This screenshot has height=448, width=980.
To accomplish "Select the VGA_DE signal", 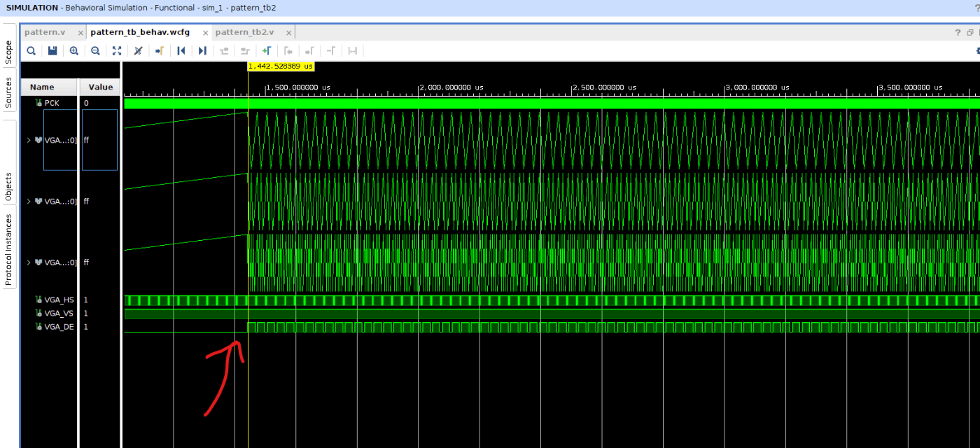I will point(59,327).
